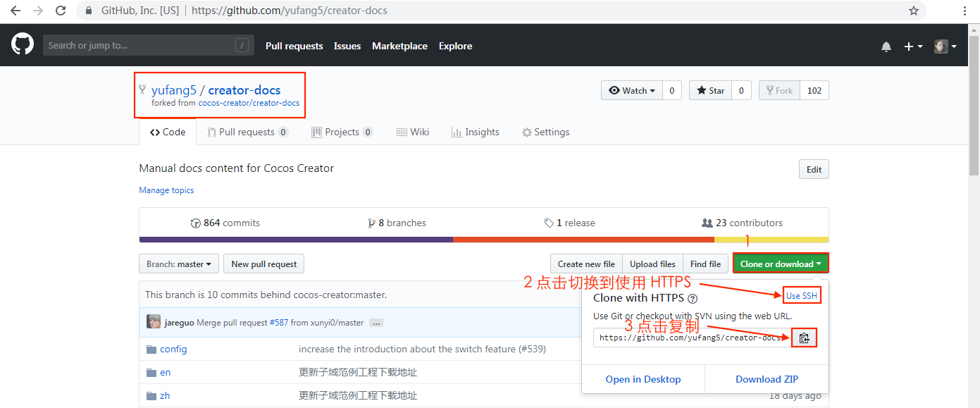The width and height of the screenshot is (980, 408).
Task: Open the Wiki tab
Action: (x=413, y=132)
